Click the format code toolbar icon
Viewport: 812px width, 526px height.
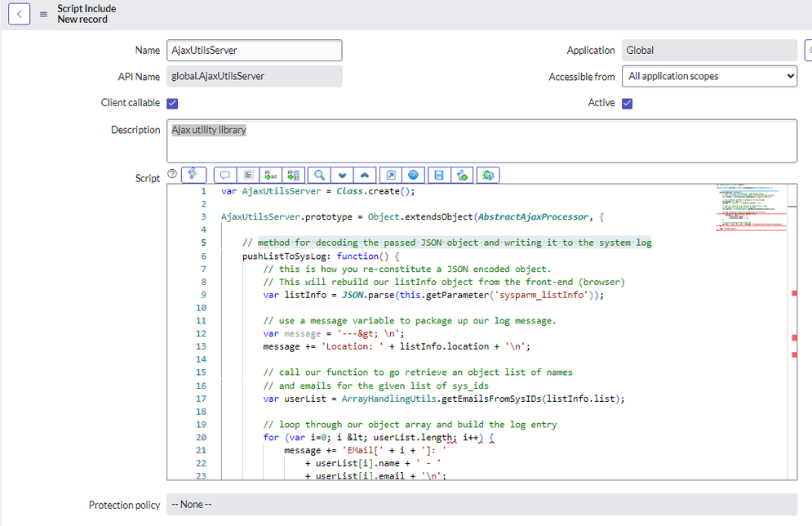pos(249,175)
